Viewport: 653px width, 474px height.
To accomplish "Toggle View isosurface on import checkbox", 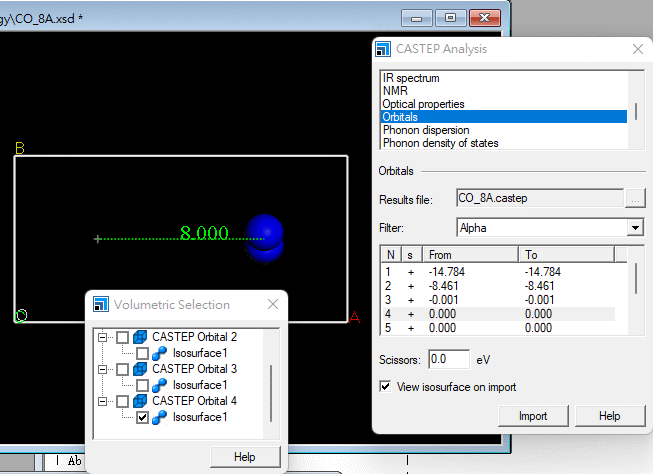I will 386,386.
